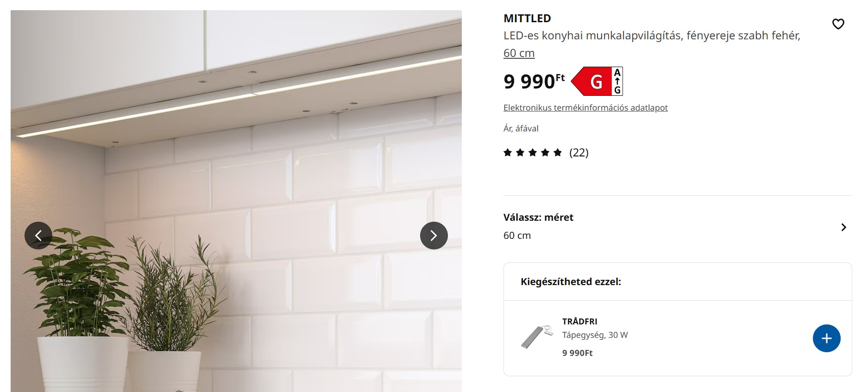Click the Kiegészítheted ezzel heading
This screenshot has height=392, width=868.
(571, 282)
